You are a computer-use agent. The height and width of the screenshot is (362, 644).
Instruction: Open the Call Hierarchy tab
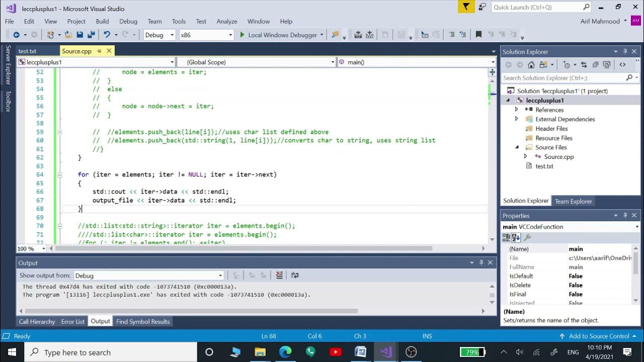[38, 321]
